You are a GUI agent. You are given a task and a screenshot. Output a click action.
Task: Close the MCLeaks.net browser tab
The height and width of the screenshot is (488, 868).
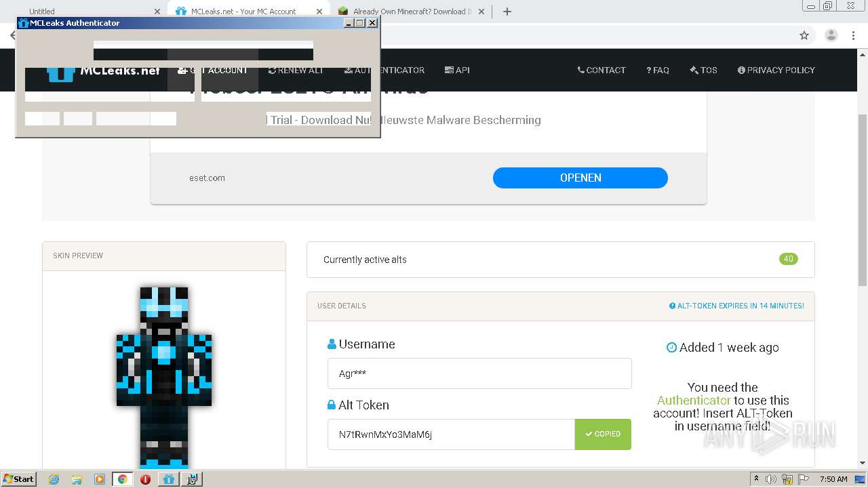319,12
